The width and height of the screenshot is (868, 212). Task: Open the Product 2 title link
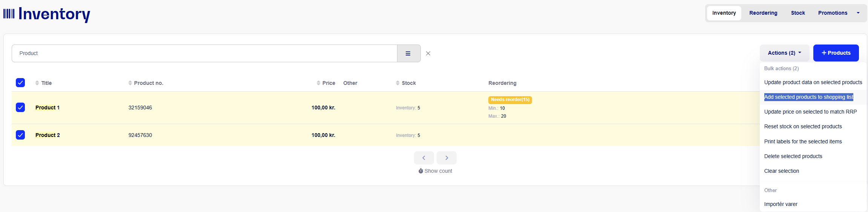pyautogui.click(x=48, y=135)
